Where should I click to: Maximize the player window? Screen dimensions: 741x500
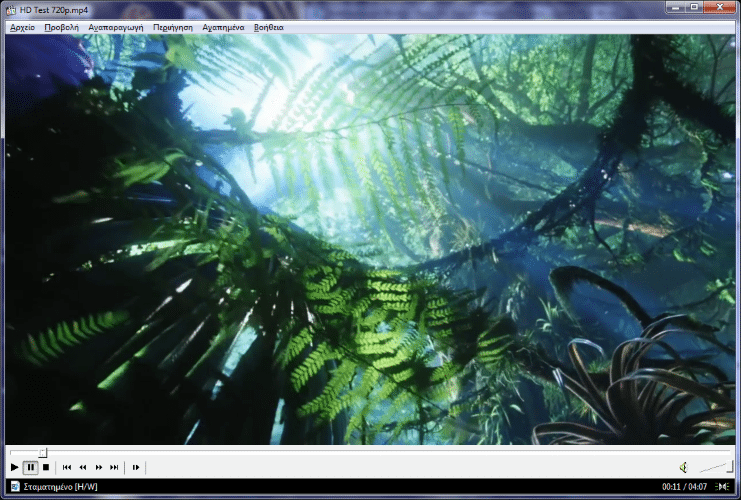coord(694,7)
